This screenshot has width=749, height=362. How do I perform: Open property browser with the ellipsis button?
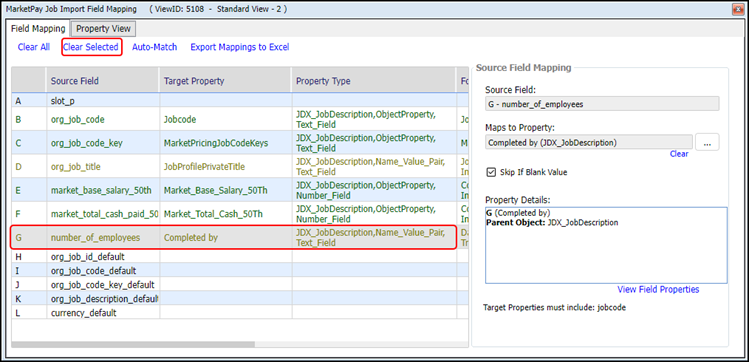[707, 142]
